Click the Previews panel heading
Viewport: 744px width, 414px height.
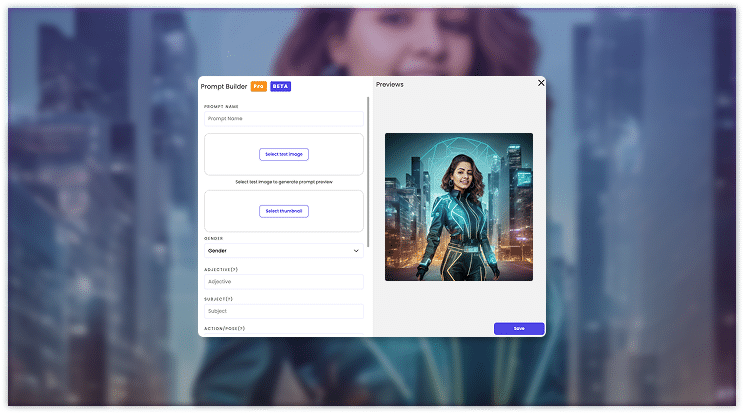[x=390, y=85]
